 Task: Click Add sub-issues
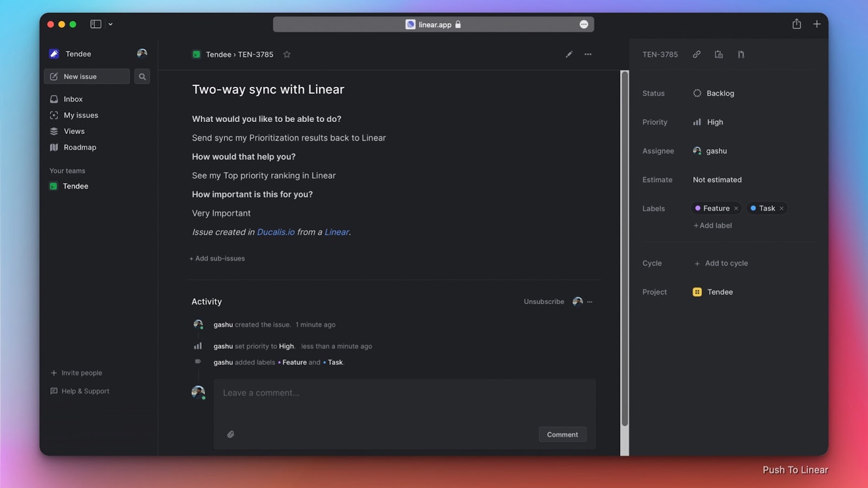click(217, 259)
